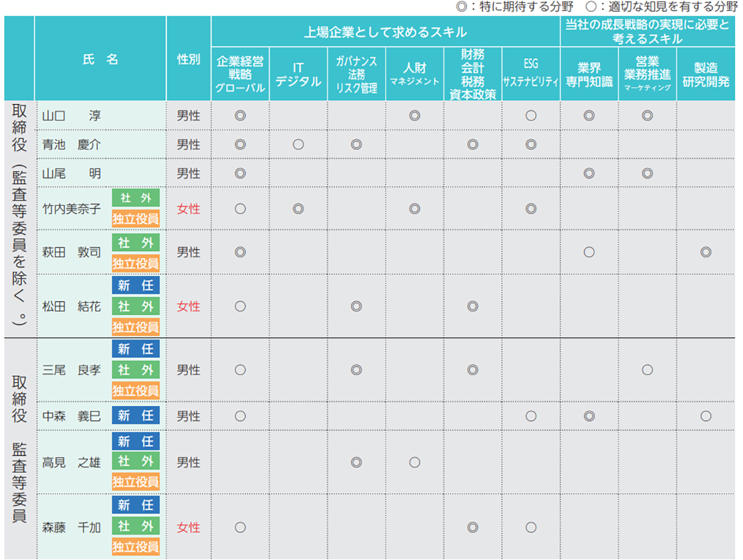Select the ガバナンス法務リスク管理 column header

pyautogui.click(x=356, y=74)
